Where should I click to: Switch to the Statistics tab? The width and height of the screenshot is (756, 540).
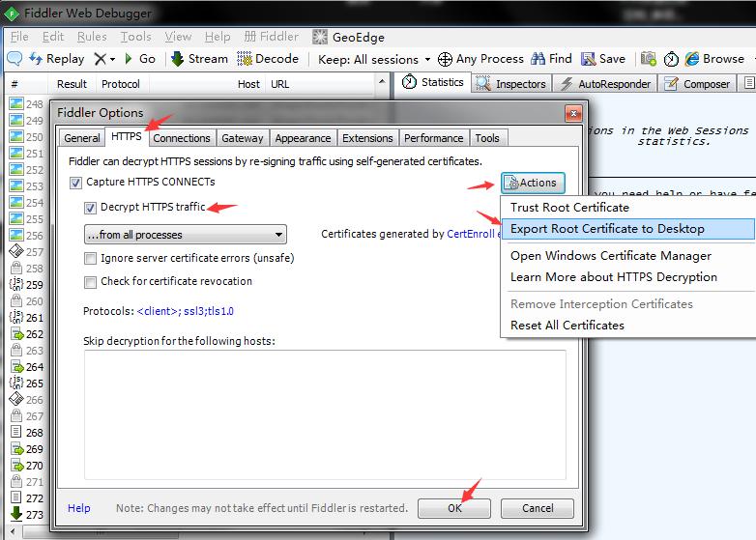pyautogui.click(x=432, y=82)
